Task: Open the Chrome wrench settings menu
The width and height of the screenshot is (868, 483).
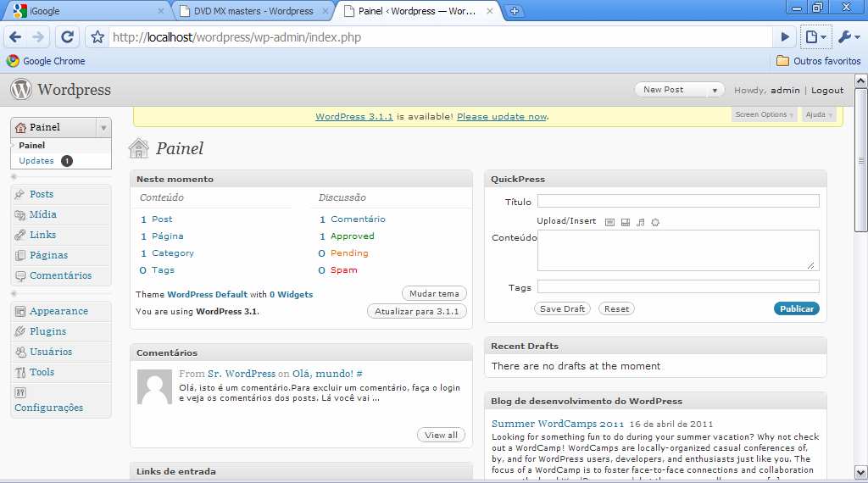Action: pos(849,37)
